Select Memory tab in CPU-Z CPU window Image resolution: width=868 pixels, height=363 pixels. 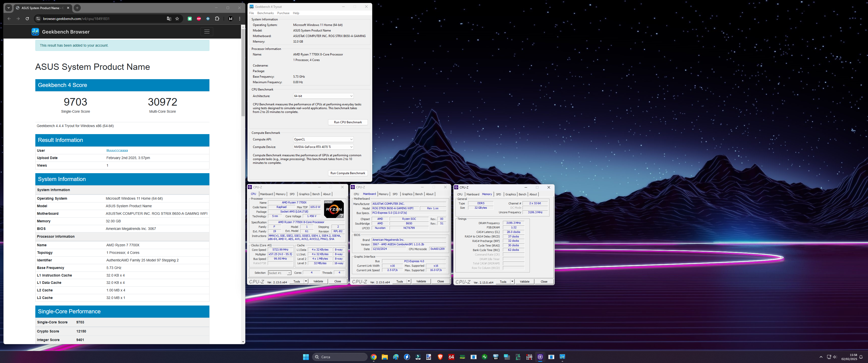[x=281, y=194]
